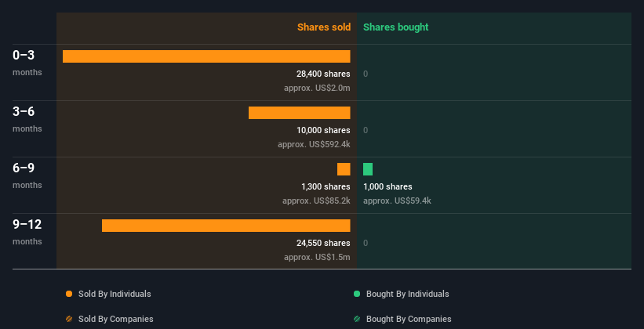
Task: Click the 0–3 months orange sold bar
Action: 206,56
